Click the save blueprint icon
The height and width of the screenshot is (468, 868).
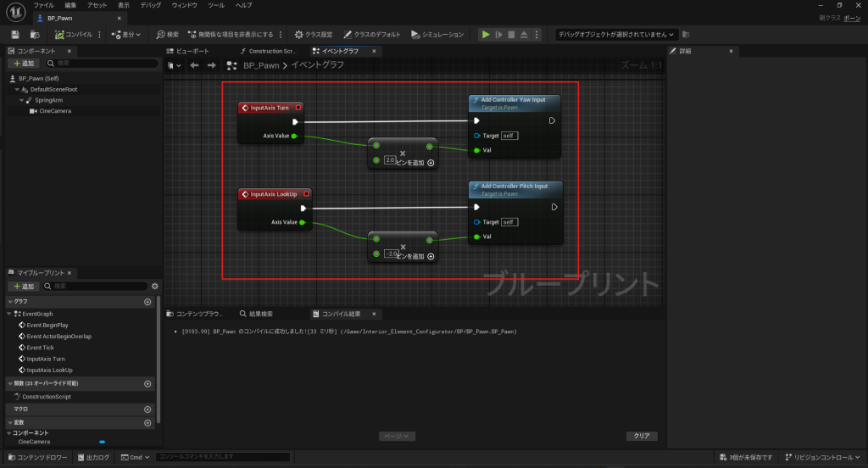[15, 35]
